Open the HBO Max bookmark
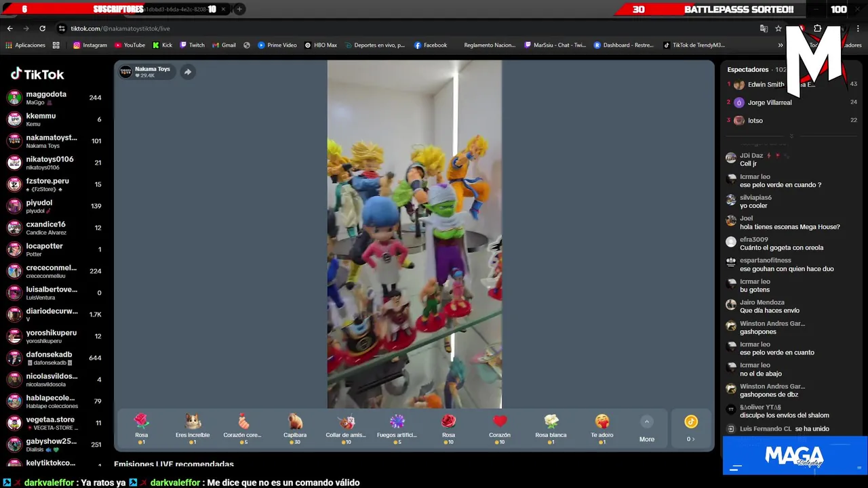This screenshot has width=868, height=488. tap(320, 45)
